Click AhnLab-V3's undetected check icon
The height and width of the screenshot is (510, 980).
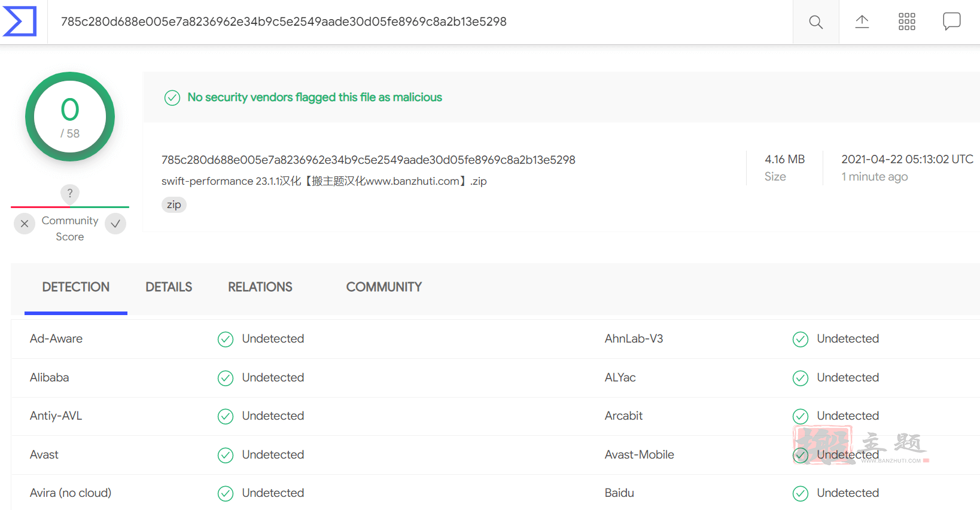pyautogui.click(x=801, y=340)
